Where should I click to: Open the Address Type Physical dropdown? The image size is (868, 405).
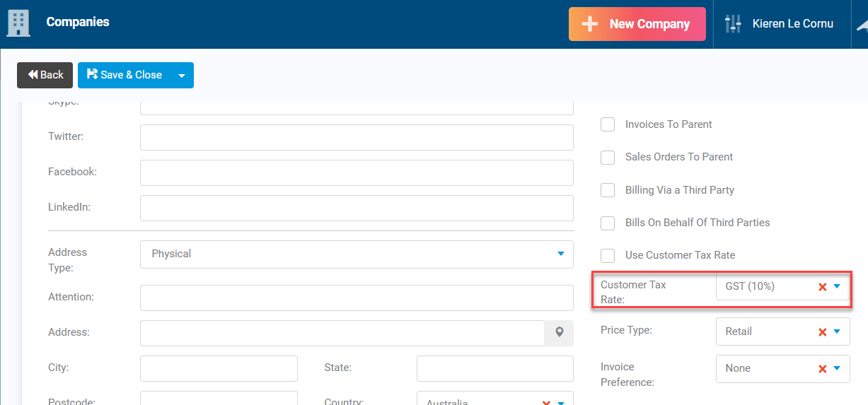(357, 254)
